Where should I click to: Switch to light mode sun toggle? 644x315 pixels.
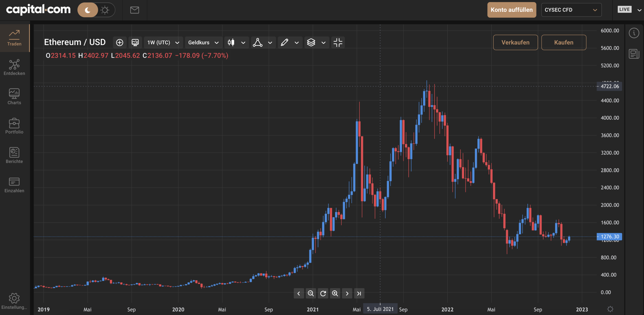105,10
